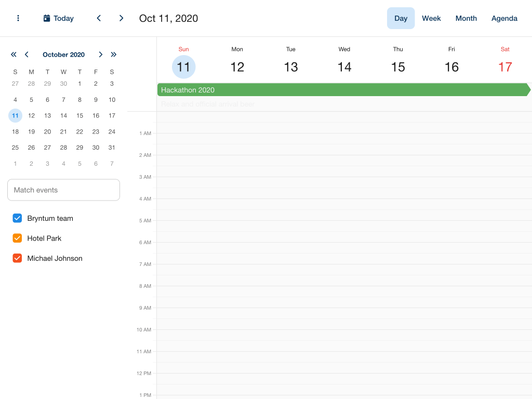Select October 22 in mini calendar
Screen dimensions: 532x399
(x=79, y=132)
